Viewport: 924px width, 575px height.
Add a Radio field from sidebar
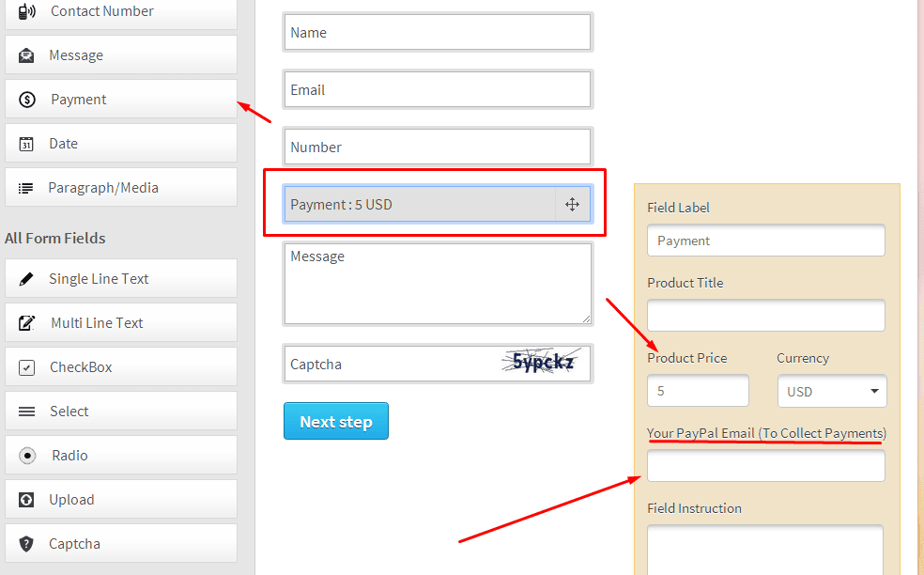[x=121, y=456]
